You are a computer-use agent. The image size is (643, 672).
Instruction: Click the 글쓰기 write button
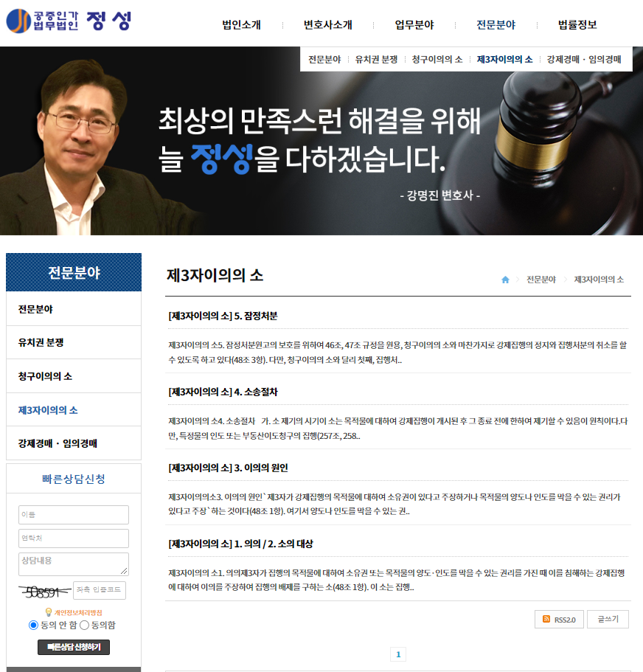tap(608, 620)
